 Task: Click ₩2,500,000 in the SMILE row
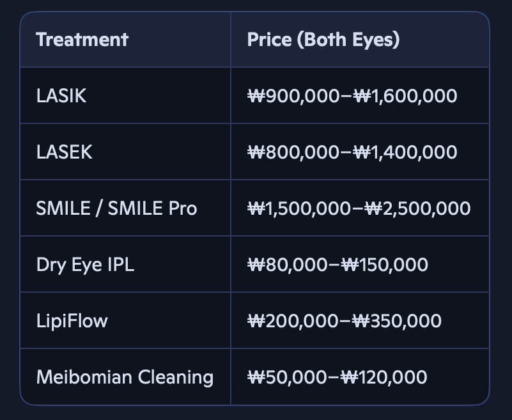(417, 208)
